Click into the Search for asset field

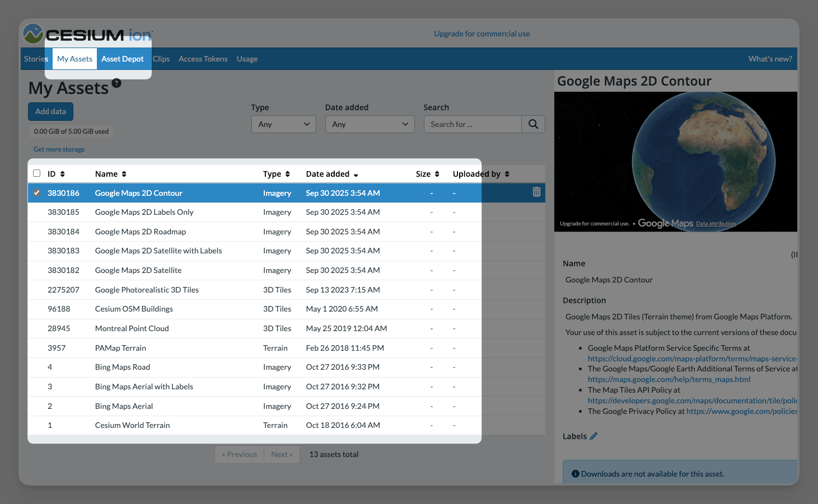click(x=472, y=124)
